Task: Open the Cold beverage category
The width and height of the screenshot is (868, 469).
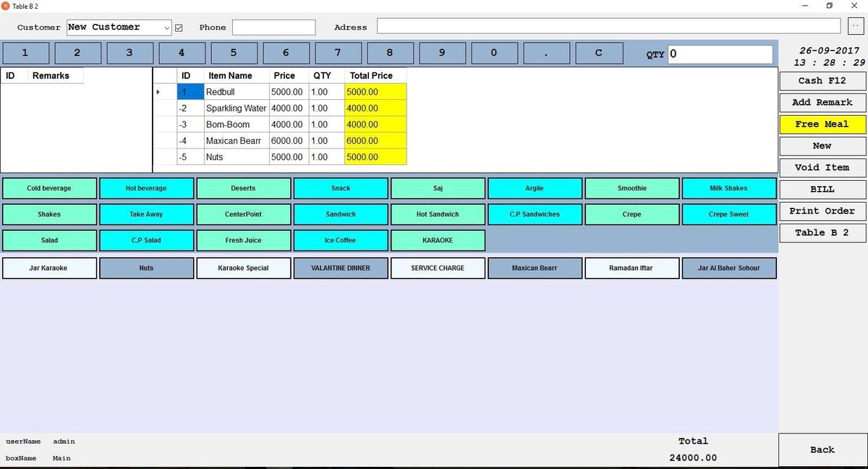Action: coord(49,188)
